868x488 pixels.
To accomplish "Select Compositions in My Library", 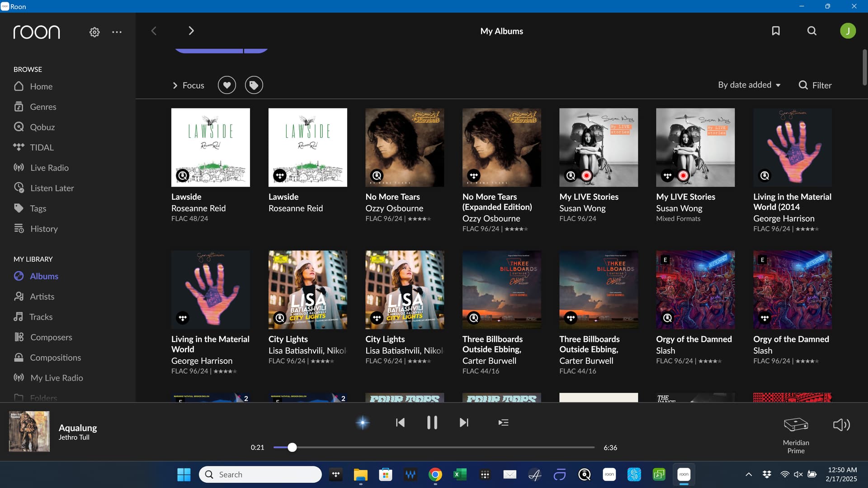I will (x=47, y=357).
